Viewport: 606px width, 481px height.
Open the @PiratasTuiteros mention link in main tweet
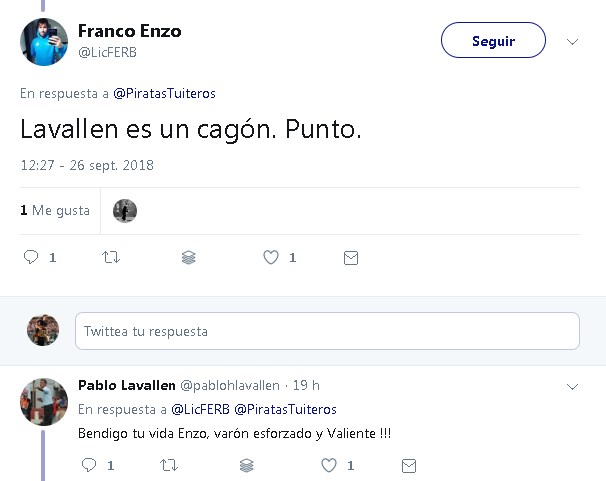coord(164,94)
